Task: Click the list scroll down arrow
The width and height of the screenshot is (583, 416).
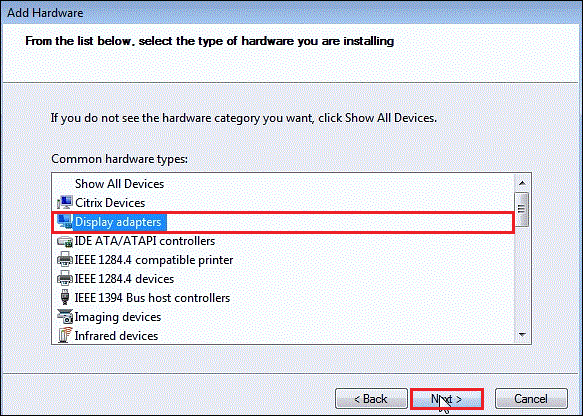Action: [522, 335]
